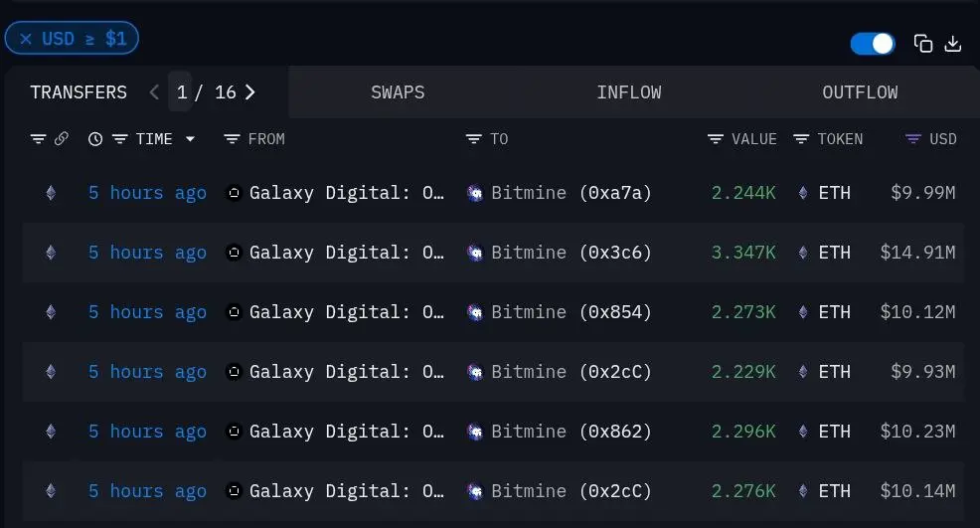
Task: Click the $10.14M USD amount
Action: point(917,491)
